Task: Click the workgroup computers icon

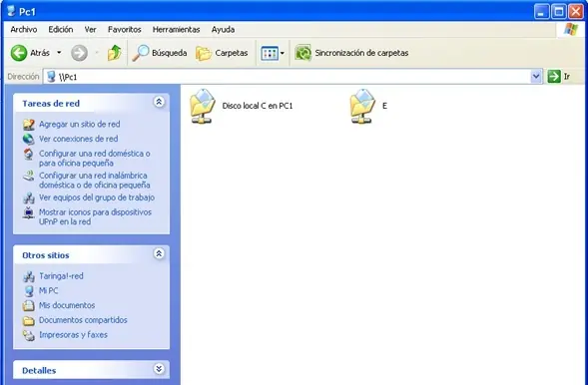Action: tap(29, 198)
